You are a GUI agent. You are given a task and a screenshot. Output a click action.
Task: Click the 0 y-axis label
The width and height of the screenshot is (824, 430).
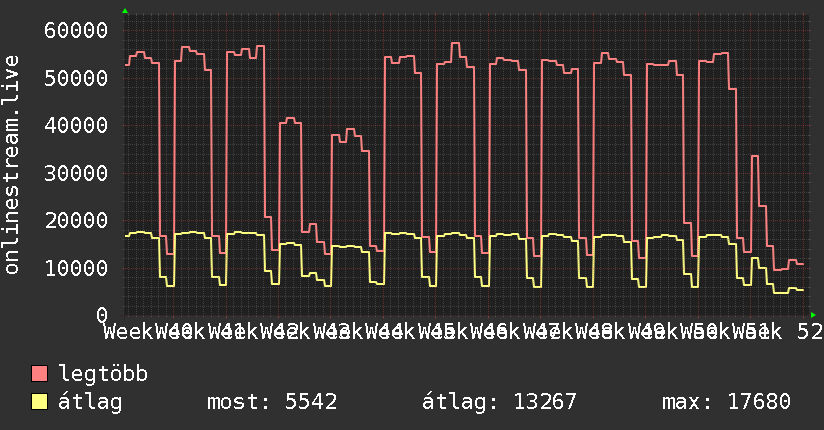(x=102, y=315)
